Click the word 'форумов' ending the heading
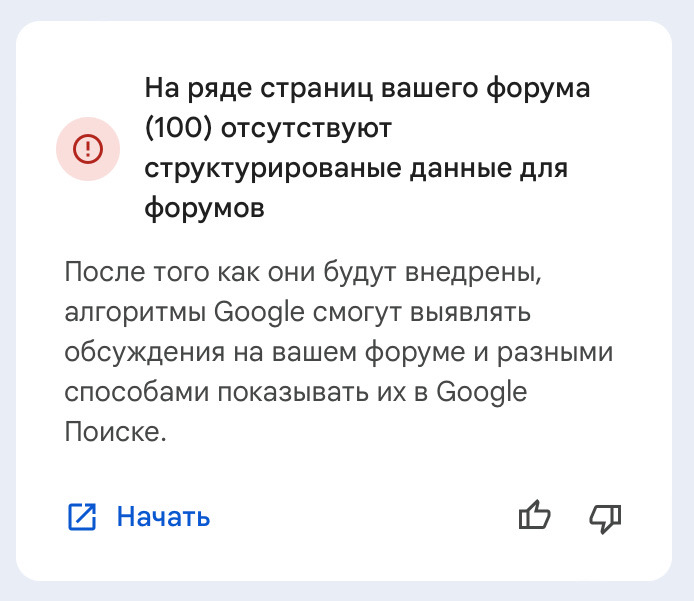 pyautogui.click(x=204, y=208)
